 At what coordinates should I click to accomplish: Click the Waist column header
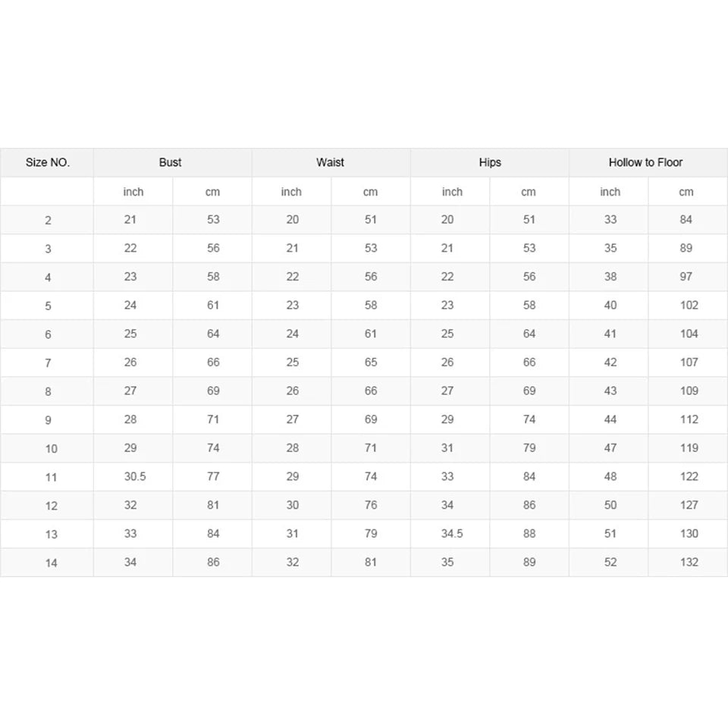(x=330, y=162)
